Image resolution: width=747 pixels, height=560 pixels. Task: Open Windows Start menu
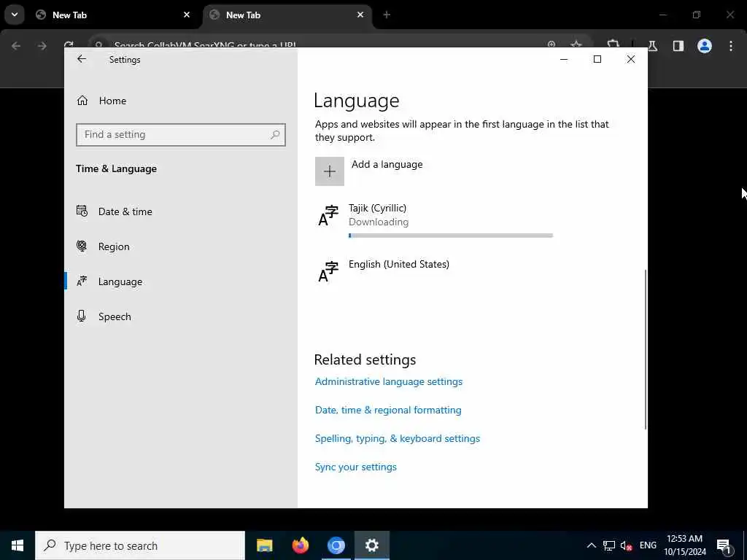[18, 545]
